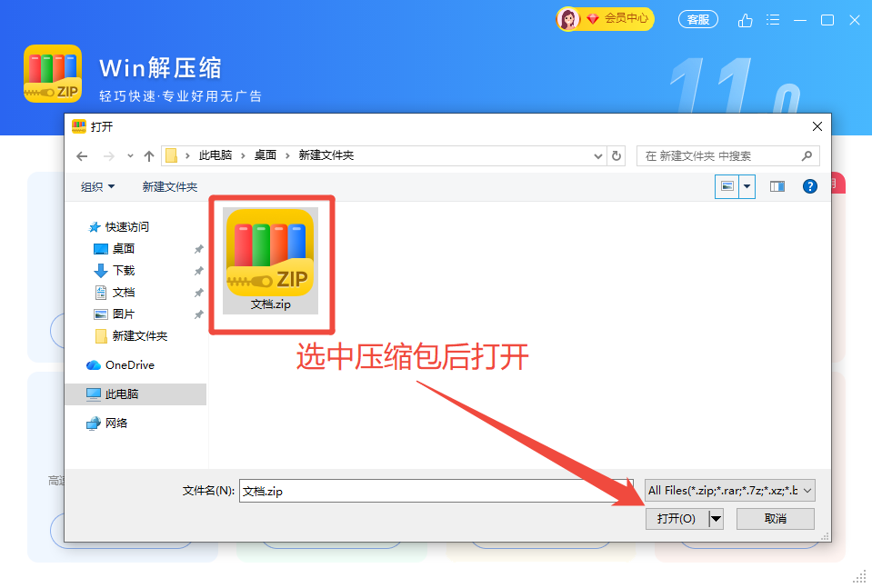
Task: Open the help question mark icon
Action: [809, 186]
